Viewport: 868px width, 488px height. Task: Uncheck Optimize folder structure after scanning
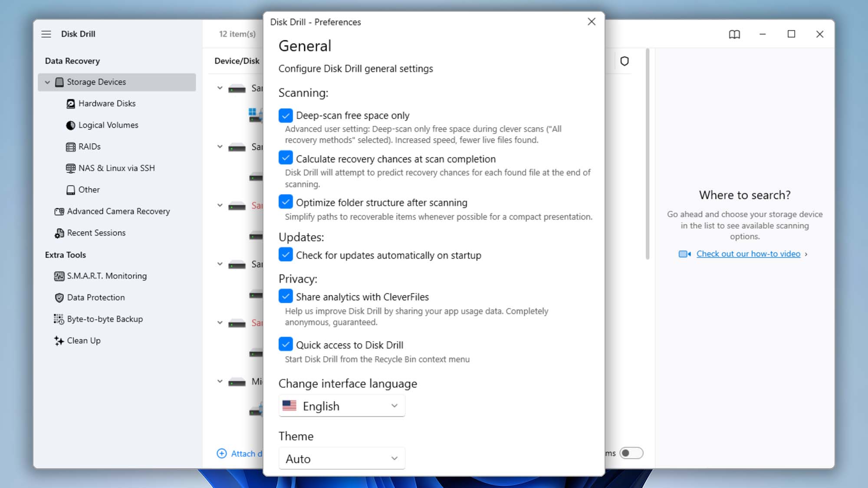(286, 202)
